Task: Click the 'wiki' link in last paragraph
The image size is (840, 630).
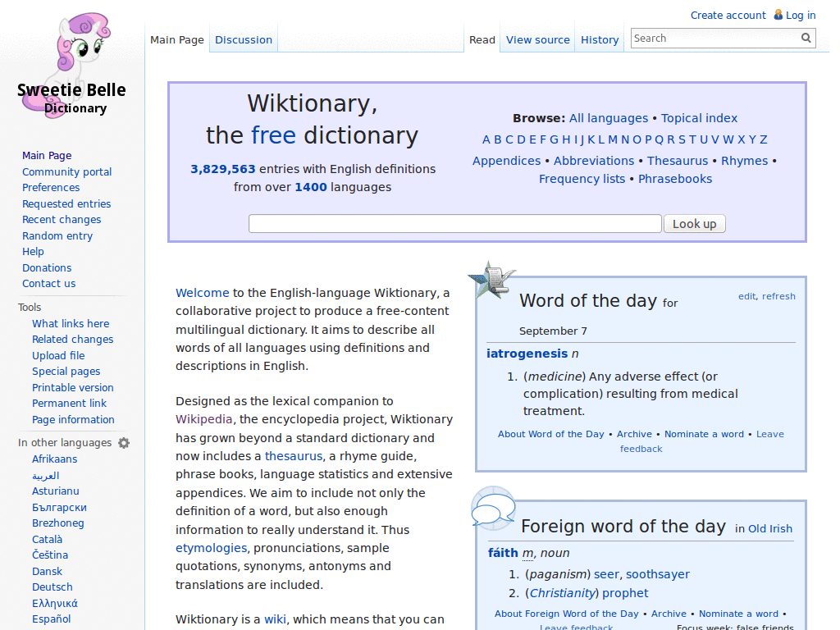Action: pos(276,619)
